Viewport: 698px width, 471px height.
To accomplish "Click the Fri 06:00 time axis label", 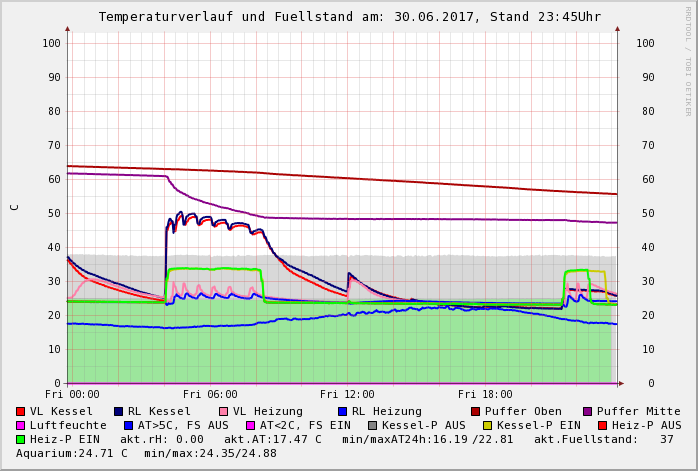I will coord(210,394).
